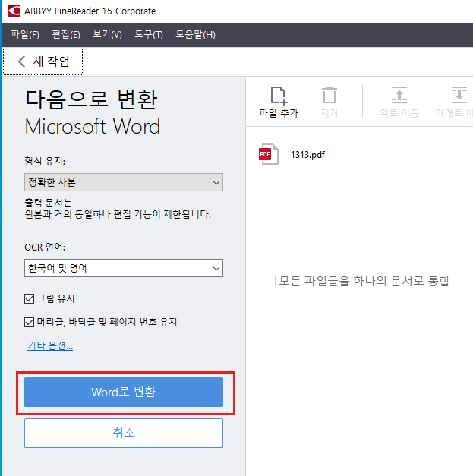Toggle 머리글, 바닥글 및 페이지 번호 유지 checkbox
This screenshot has width=473, height=476.
tap(29, 322)
